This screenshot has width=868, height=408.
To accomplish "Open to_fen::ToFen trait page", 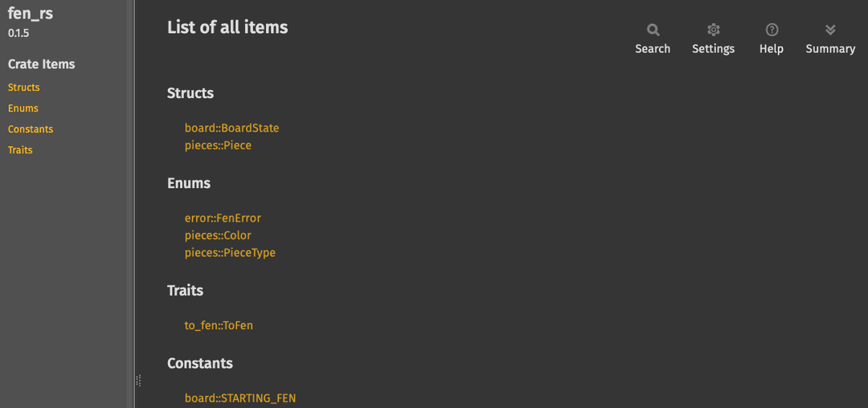I will pos(219,325).
